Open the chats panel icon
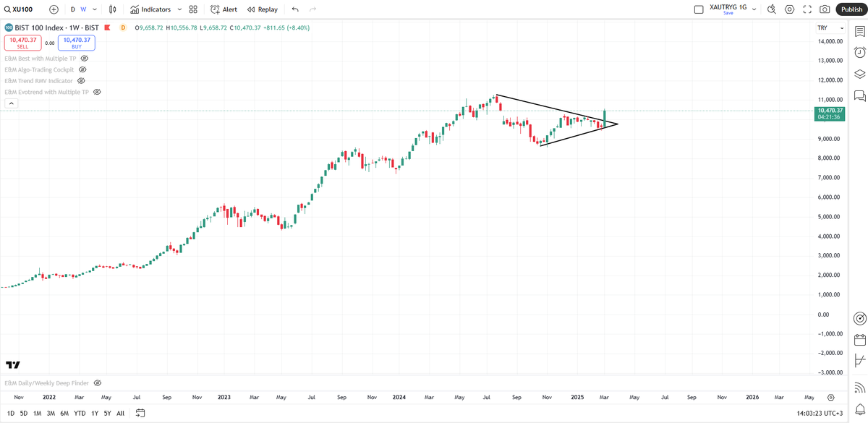Screen dimensions: 868x423 click(x=860, y=95)
